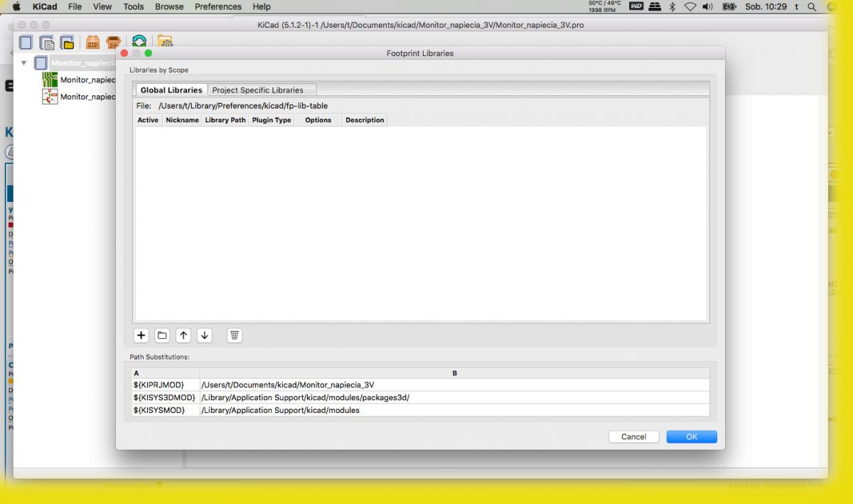Click the Bluetooth status icon
The image size is (853, 504).
point(672,6)
